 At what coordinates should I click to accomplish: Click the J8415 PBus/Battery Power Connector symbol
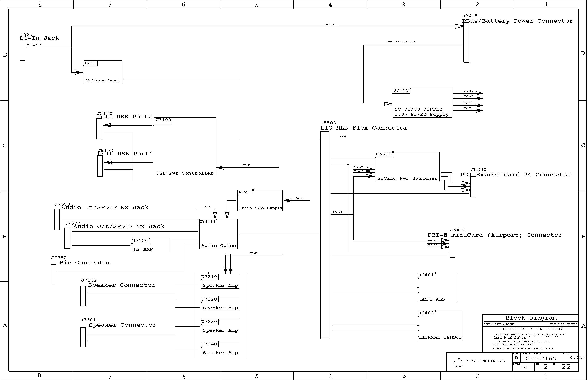click(466, 43)
